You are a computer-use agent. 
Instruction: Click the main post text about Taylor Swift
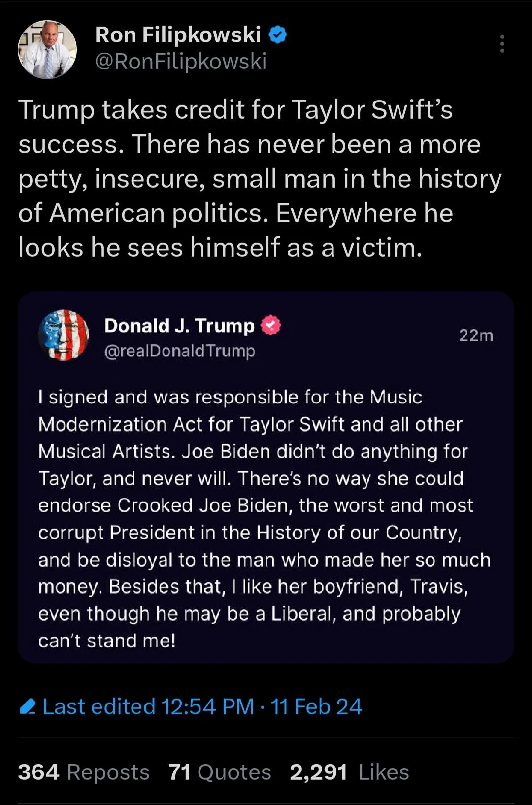coord(260,178)
